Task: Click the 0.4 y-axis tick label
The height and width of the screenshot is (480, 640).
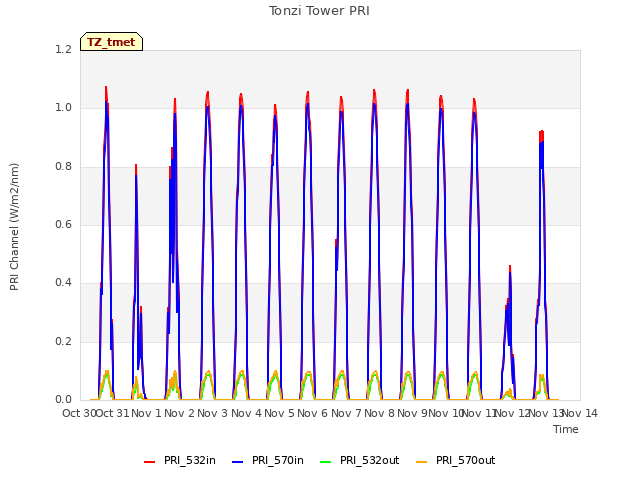Action: [63, 283]
